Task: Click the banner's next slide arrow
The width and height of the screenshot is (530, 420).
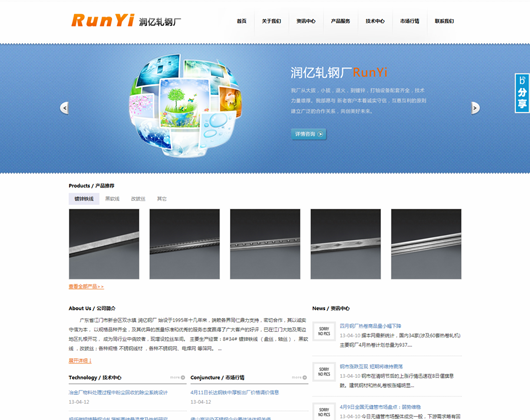Action: coord(475,108)
